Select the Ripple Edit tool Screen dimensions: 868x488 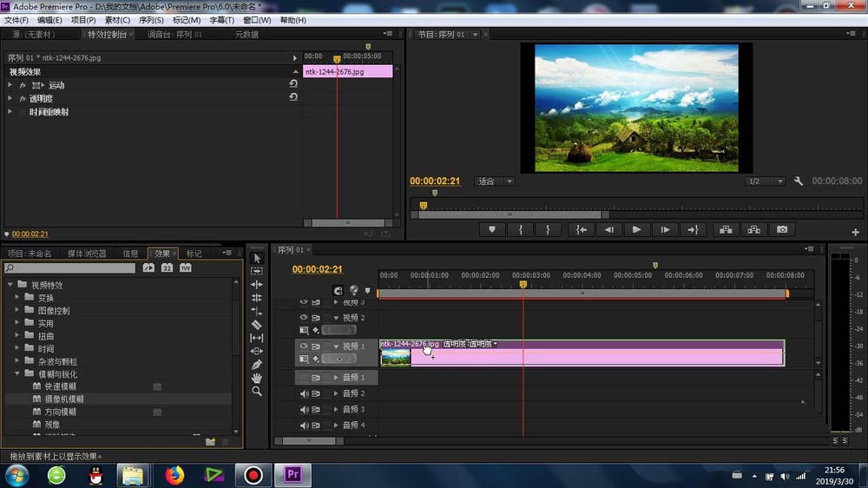pos(257,285)
